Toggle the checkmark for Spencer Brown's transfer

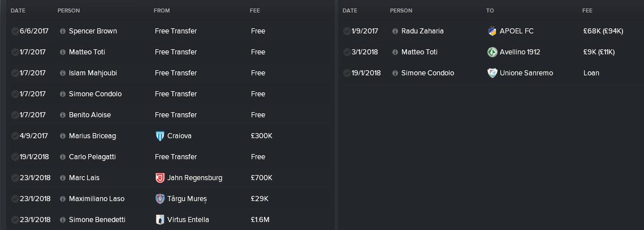pos(15,31)
